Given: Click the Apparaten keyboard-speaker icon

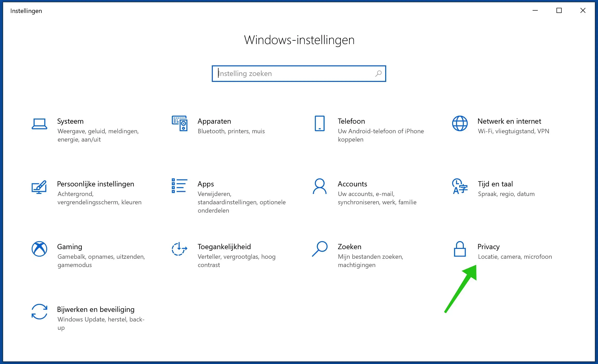Looking at the screenshot, I should (x=180, y=123).
